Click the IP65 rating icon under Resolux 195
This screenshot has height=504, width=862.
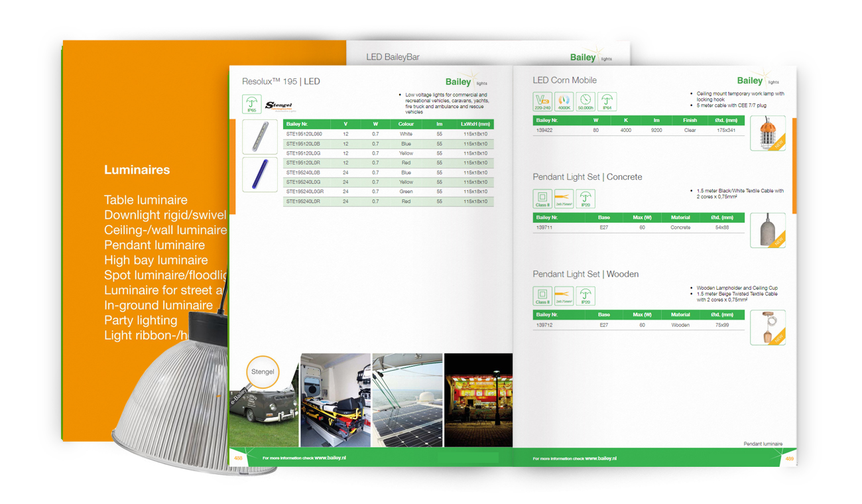[x=252, y=104]
